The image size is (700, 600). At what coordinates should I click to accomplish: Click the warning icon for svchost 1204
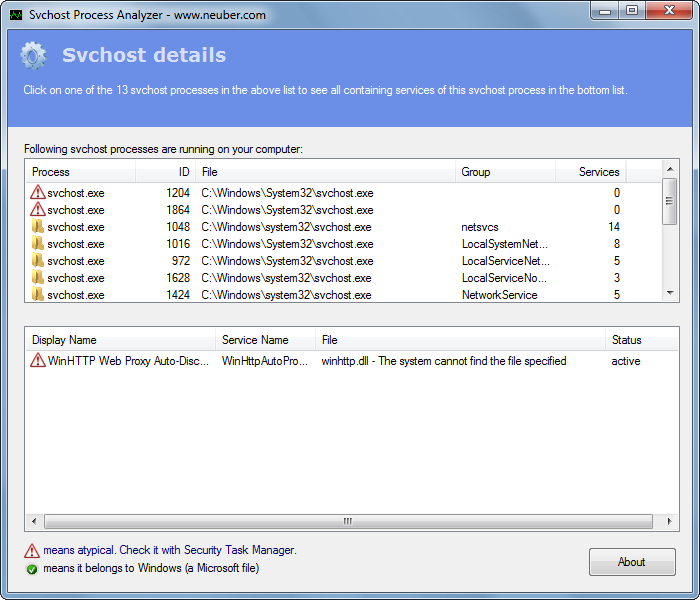point(38,192)
